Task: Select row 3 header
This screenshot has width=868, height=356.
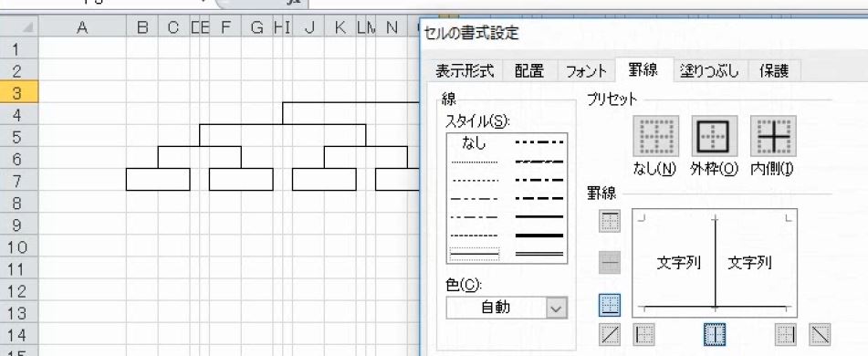Action: pyautogui.click(x=19, y=92)
